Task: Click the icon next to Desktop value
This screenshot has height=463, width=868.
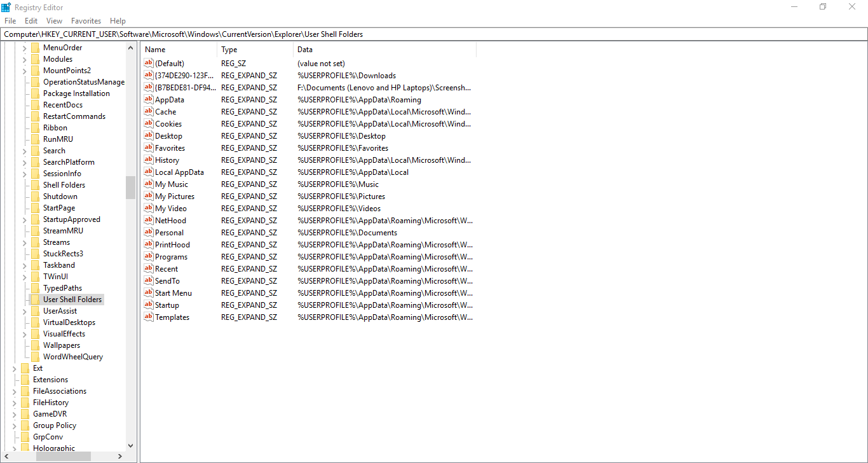Action: (149, 135)
